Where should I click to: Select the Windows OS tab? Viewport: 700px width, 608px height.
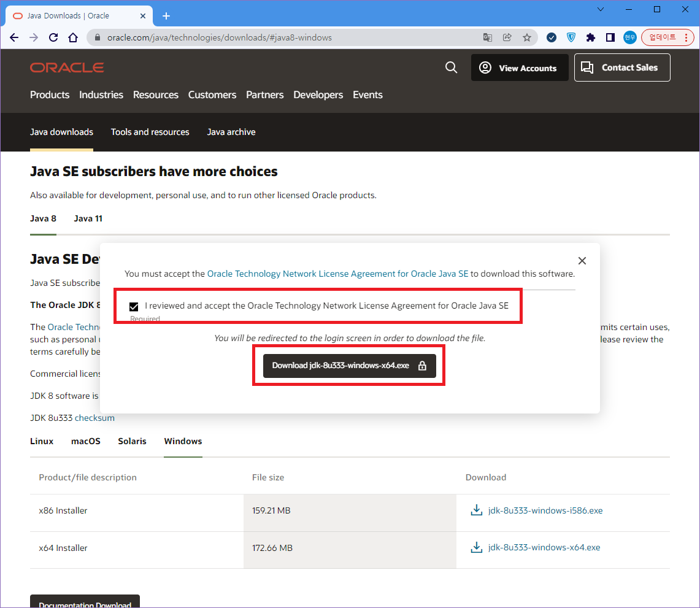click(x=183, y=441)
